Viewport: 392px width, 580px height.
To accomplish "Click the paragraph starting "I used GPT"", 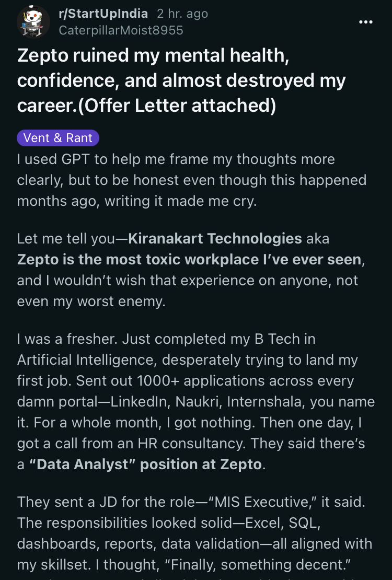I will [191, 180].
